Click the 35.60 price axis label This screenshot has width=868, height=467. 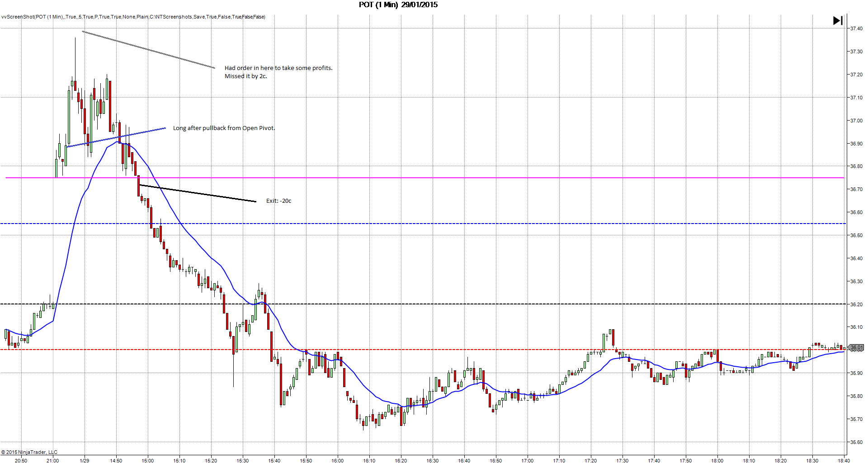(x=856, y=443)
